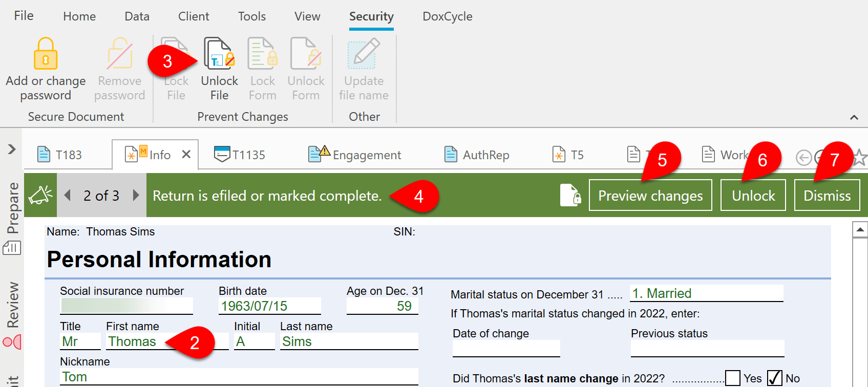Click the Birth date field 1963/07/15

pyautogui.click(x=270, y=306)
